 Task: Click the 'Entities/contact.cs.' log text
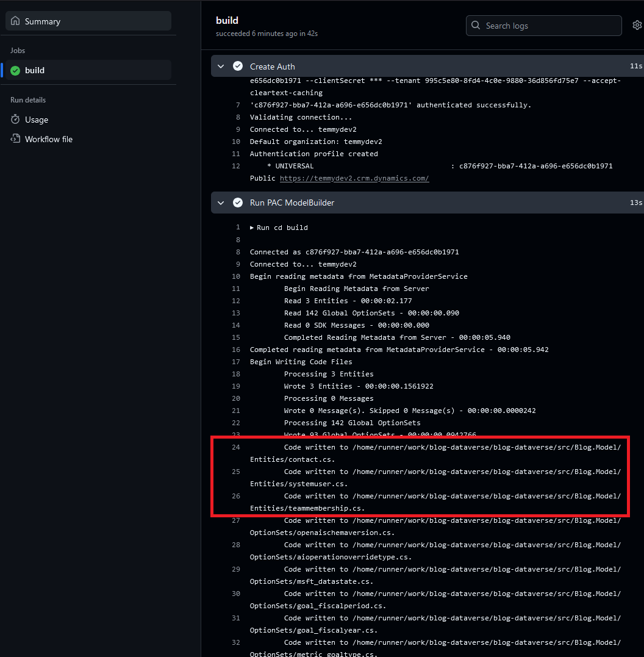pyautogui.click(x=292, y=459)
